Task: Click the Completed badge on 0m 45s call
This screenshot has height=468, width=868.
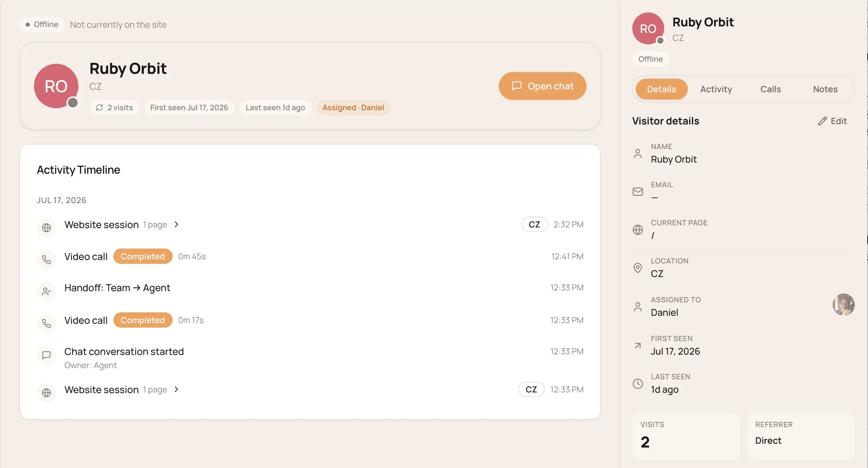Action: (142, 256)
